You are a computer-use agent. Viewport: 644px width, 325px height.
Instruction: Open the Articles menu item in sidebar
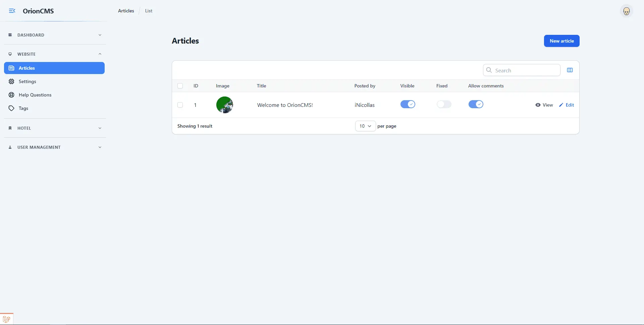click(54, 68)
